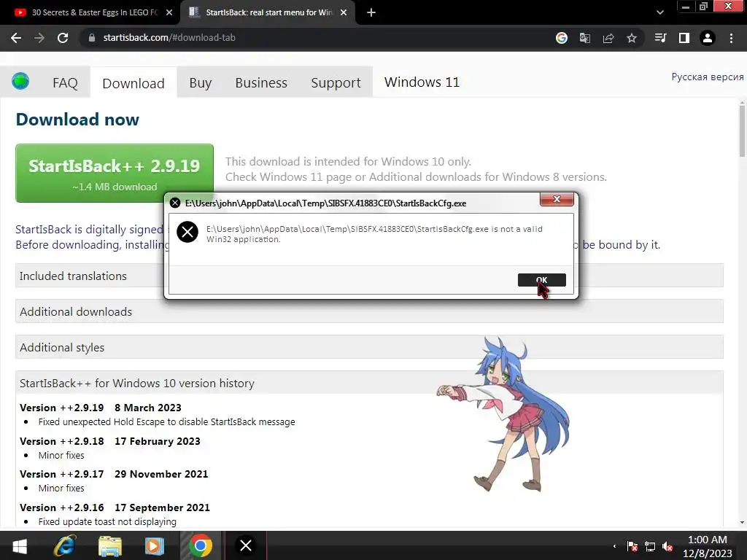
Task: Click the StartIsBack++ 2.9.19 download button
Action: pyautogui.click(x=115, y=174)
